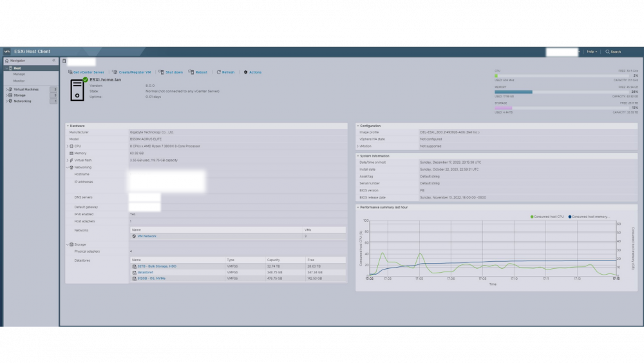Toggle Consumed host memory legend entry
The height and width of the screenshot is (363, 644).
click(589, 217)
